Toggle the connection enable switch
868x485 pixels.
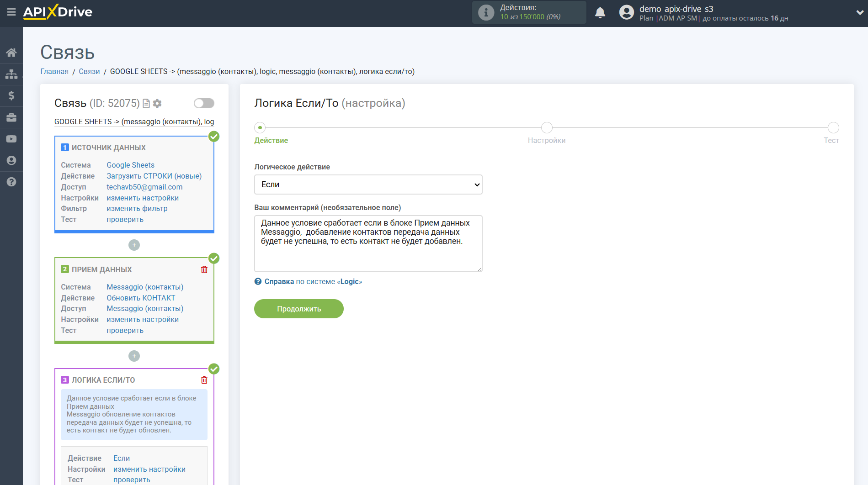(204, 103)
